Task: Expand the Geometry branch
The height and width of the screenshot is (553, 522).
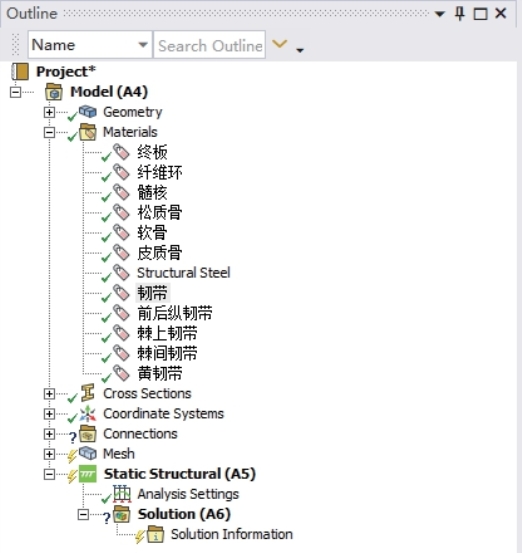Action: click(49, 112)
